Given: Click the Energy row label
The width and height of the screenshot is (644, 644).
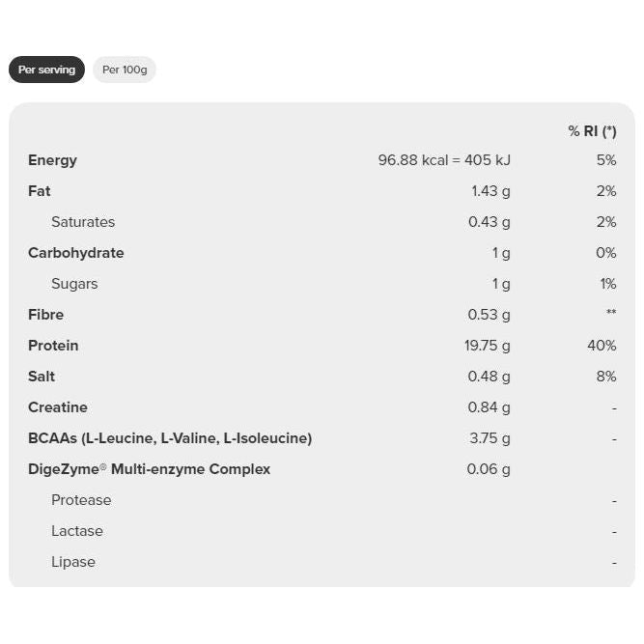Looking at the screenshot, I should [52, 160].
